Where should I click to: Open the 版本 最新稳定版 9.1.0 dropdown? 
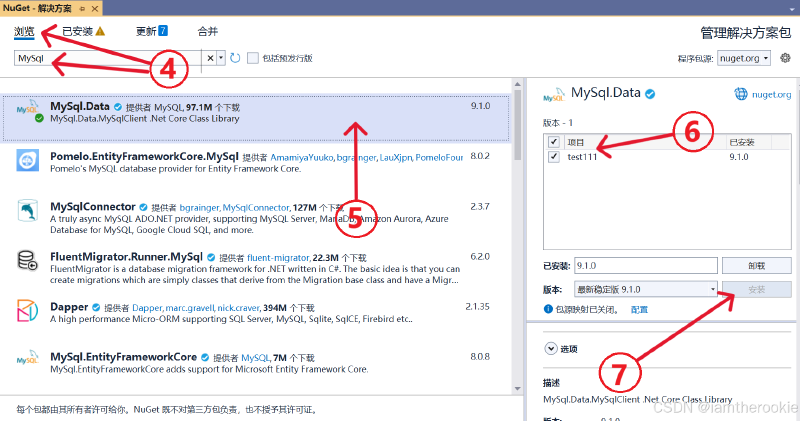coord(645,289)
